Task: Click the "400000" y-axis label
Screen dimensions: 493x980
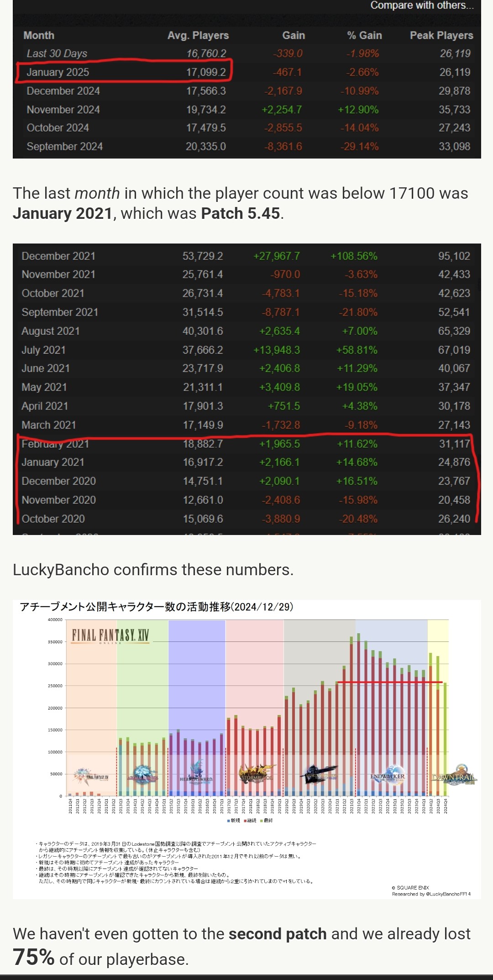Action: pos(55,620)
